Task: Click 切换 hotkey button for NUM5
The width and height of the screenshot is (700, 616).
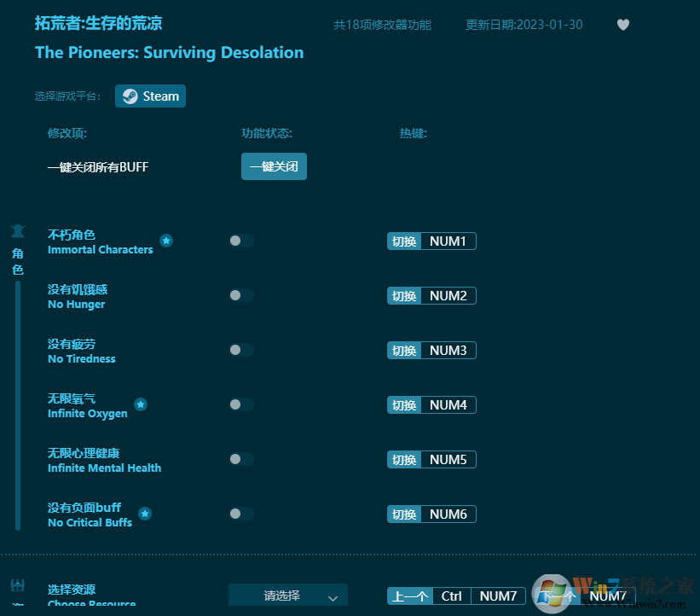Action: (404, 460)
